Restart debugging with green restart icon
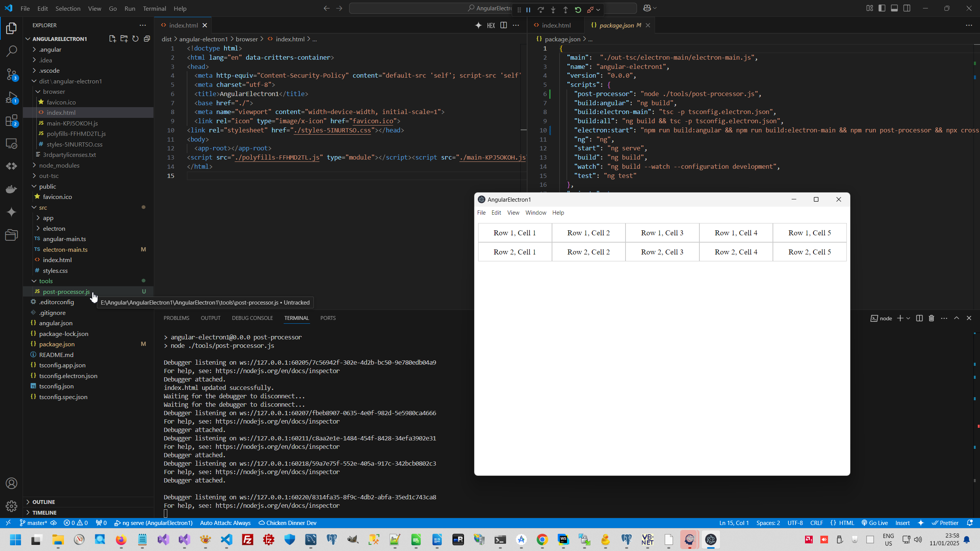 point(578,10)
